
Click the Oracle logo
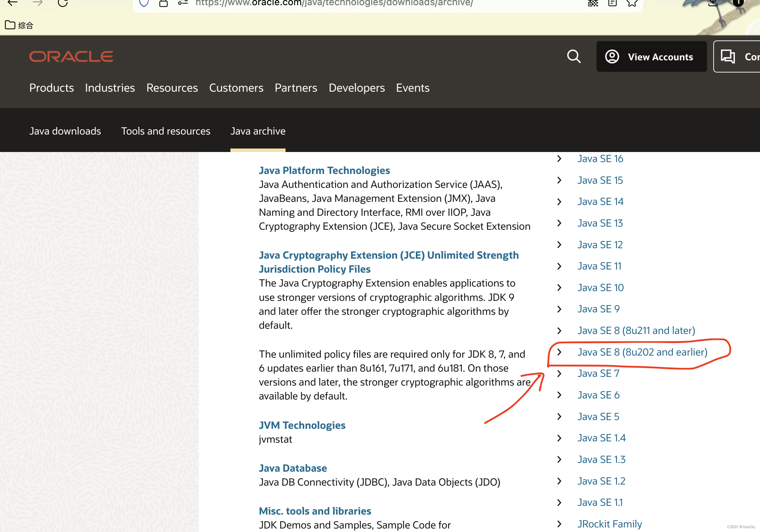click(x=71, y=56)
